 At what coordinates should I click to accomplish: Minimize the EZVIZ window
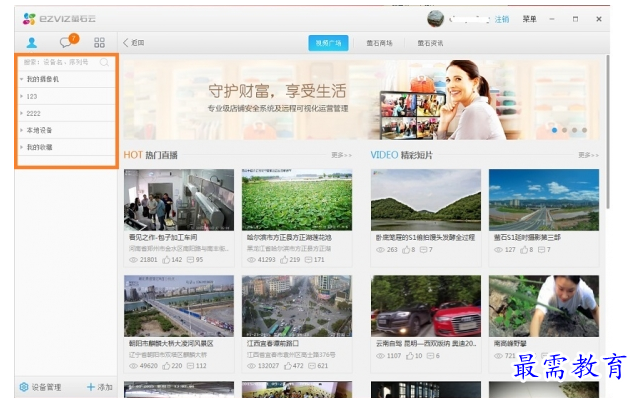point(552,19)
